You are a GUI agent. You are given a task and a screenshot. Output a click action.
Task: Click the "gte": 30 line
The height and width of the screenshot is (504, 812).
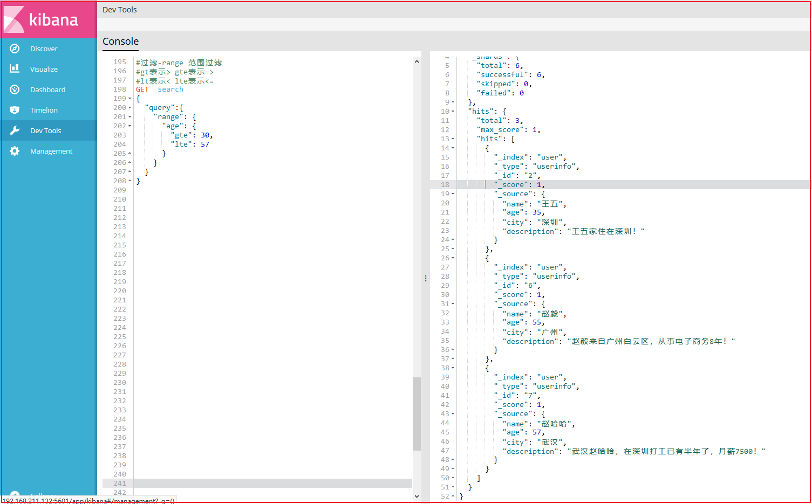192,135
